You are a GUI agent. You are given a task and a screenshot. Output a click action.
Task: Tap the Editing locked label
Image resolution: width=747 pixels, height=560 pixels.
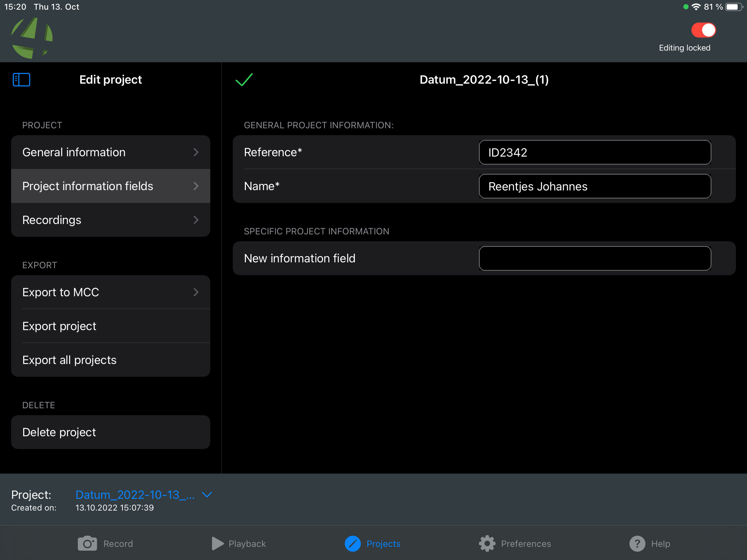tap(684, 48)
